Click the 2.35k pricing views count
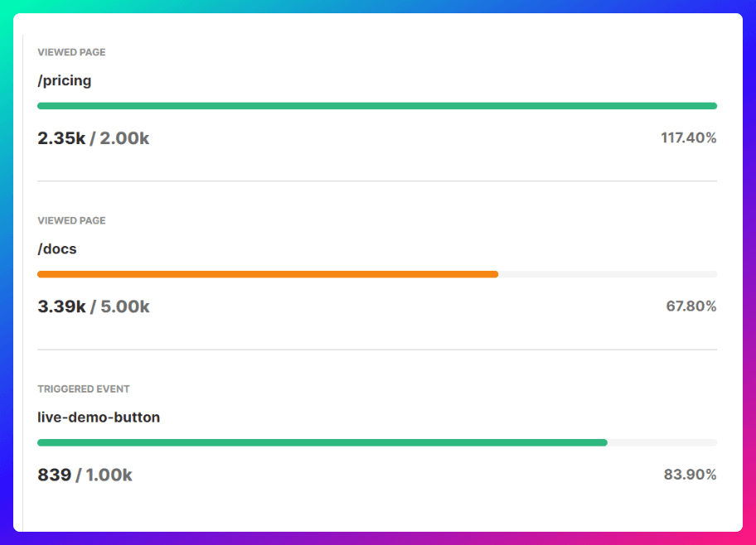756x545 pixels. click(61, 138)
